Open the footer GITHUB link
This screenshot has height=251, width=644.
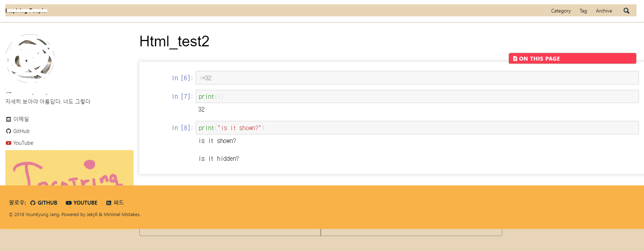point(48,203)
